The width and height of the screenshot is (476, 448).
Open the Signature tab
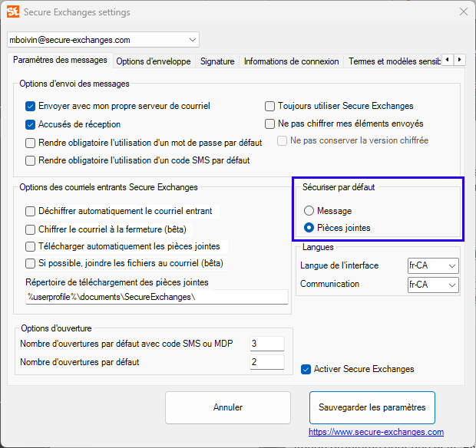tap(217, 61)
